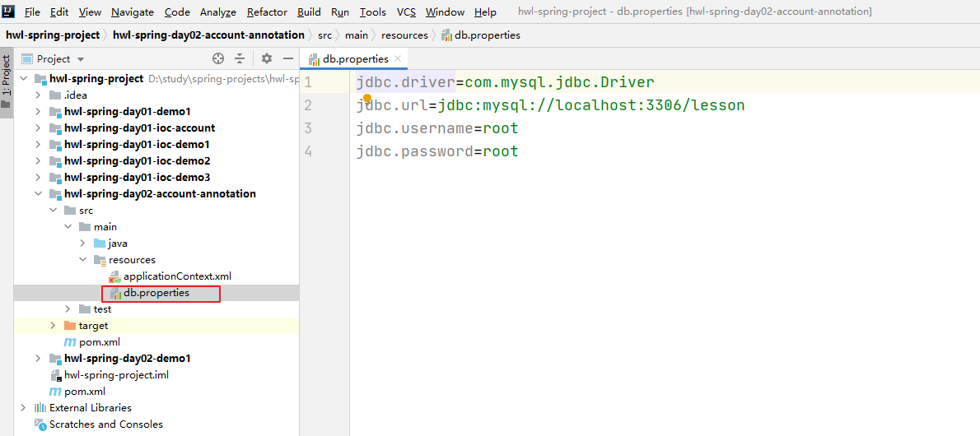Viewport: 980px width, 436px height.
Task: Close the db.properties editor tab
Action: pyautogui.click(x=398, y=58)
